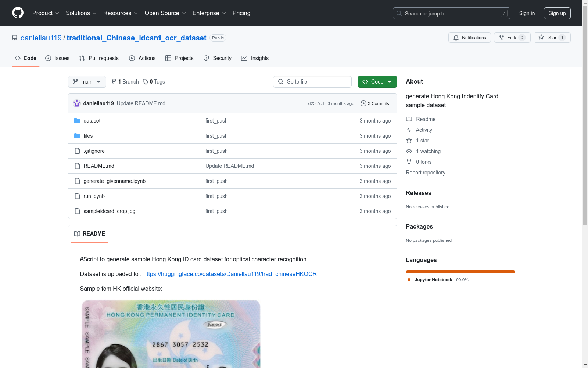Click the tag icon beside 0 Tags

146,82
